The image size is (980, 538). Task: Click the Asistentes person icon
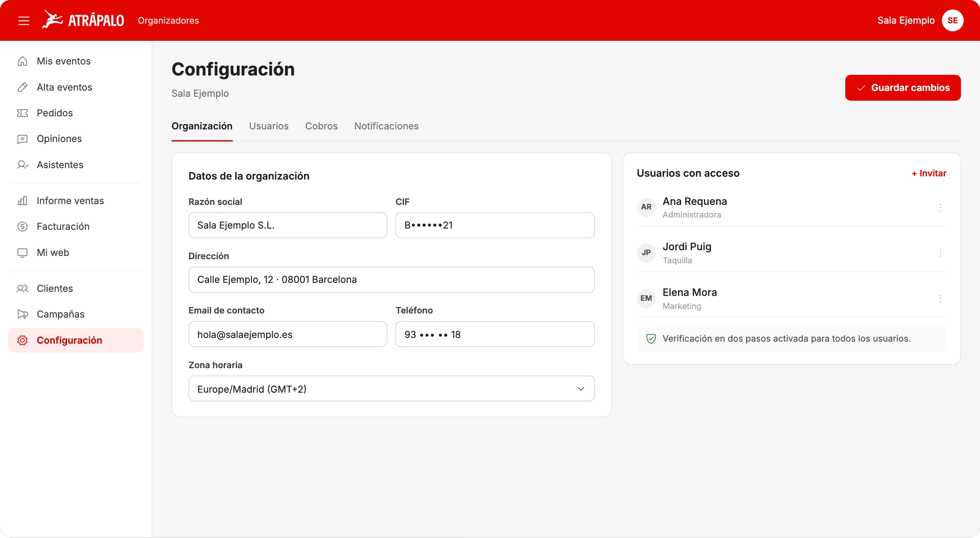tap(22, 165)
